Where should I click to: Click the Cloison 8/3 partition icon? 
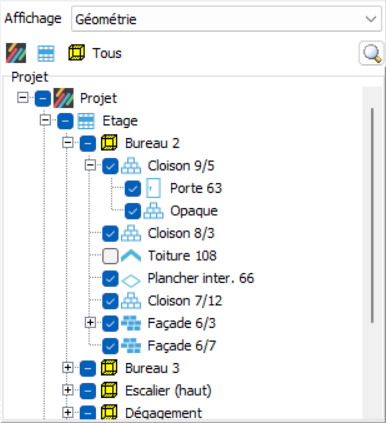(x=131, y=233)
